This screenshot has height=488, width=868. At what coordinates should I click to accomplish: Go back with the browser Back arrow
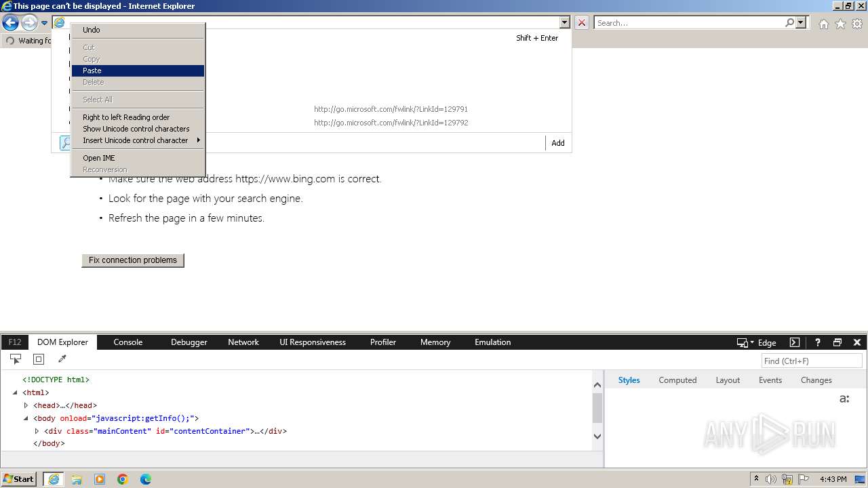point(10,23)
